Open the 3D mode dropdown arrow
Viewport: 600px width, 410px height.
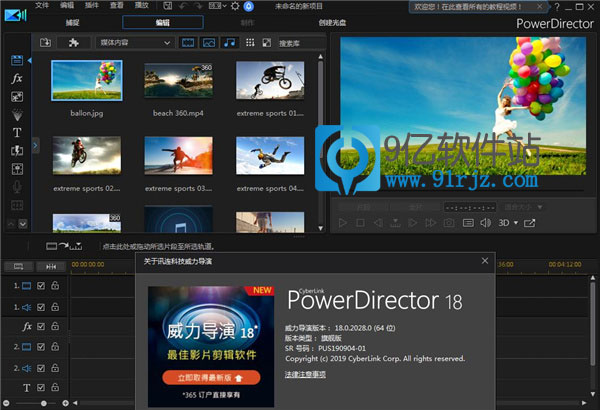(x=516, y=222)
